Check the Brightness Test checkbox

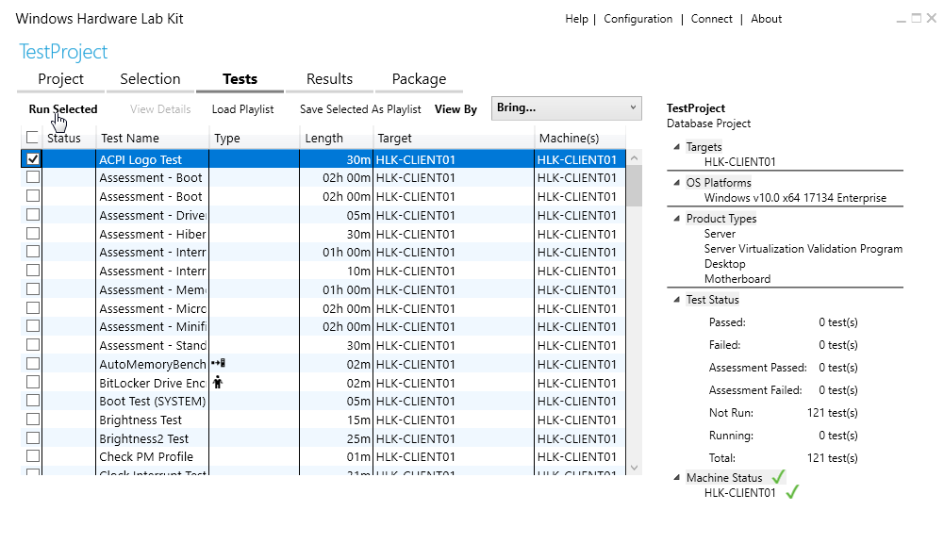pos(32,420)
